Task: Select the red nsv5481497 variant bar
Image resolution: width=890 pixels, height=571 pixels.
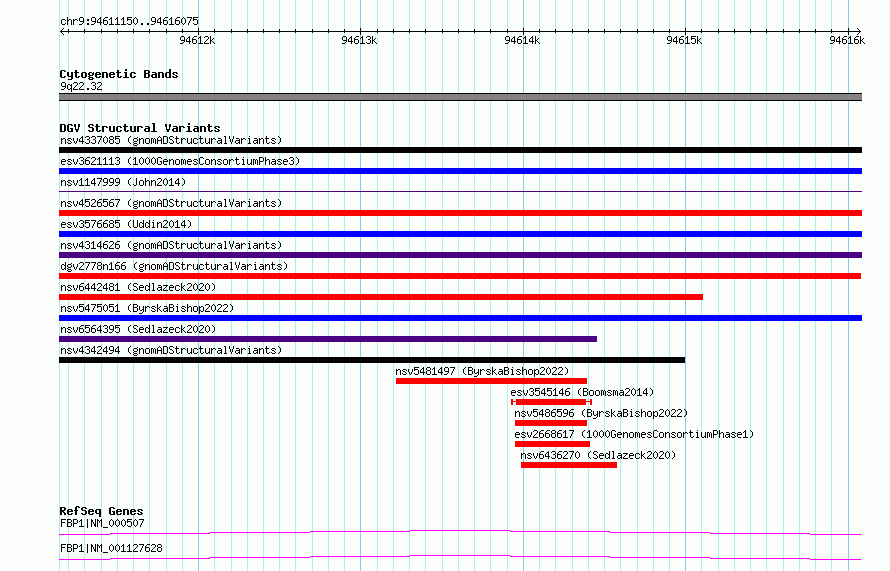Action: (x=492, y=381)
